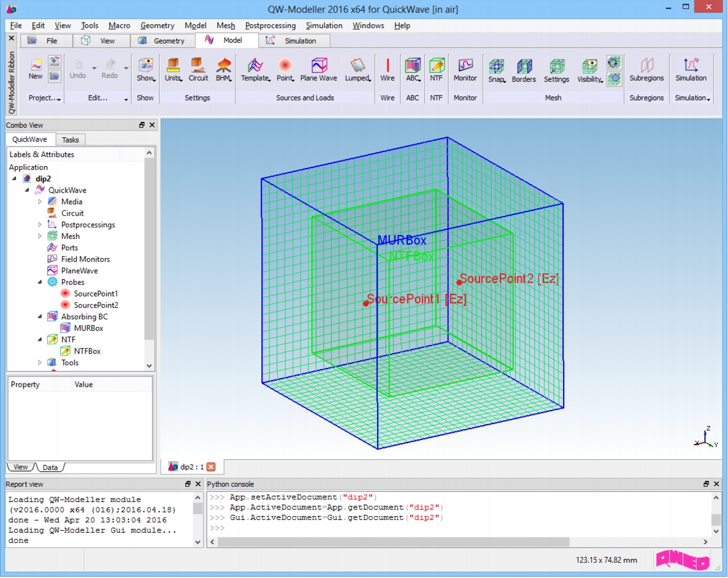Open the mesh Snap tool
This screenshot has width=728, height=578.
[x=497, y=70]
